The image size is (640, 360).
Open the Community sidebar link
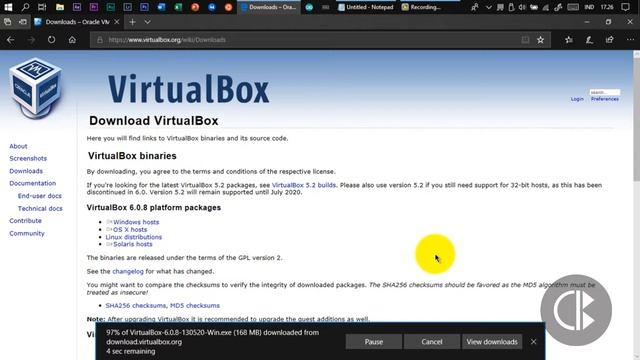tap(27, 233)
